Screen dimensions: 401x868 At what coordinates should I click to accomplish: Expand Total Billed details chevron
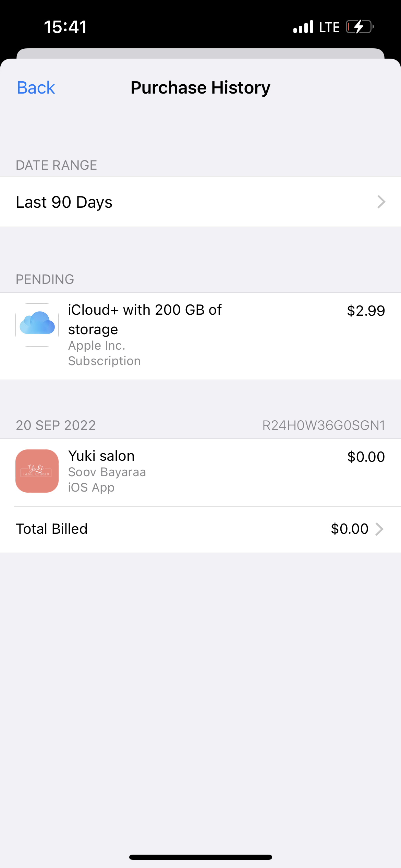pos(379,529)
